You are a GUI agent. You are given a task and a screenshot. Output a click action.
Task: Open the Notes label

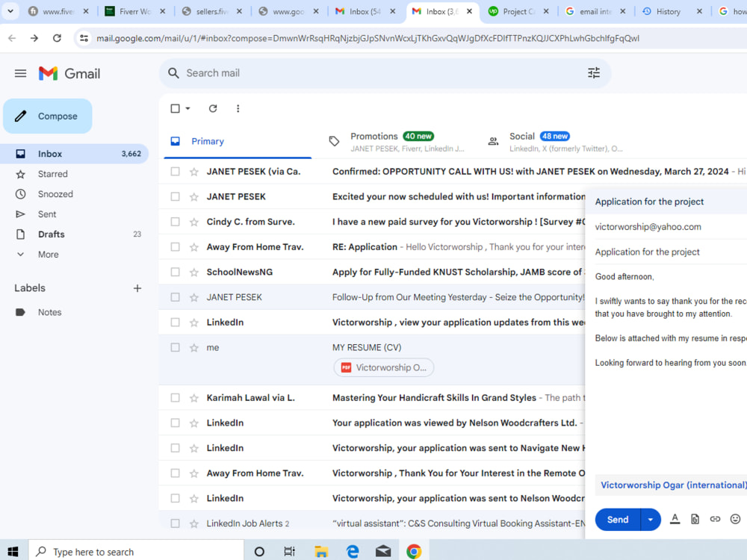75,312
